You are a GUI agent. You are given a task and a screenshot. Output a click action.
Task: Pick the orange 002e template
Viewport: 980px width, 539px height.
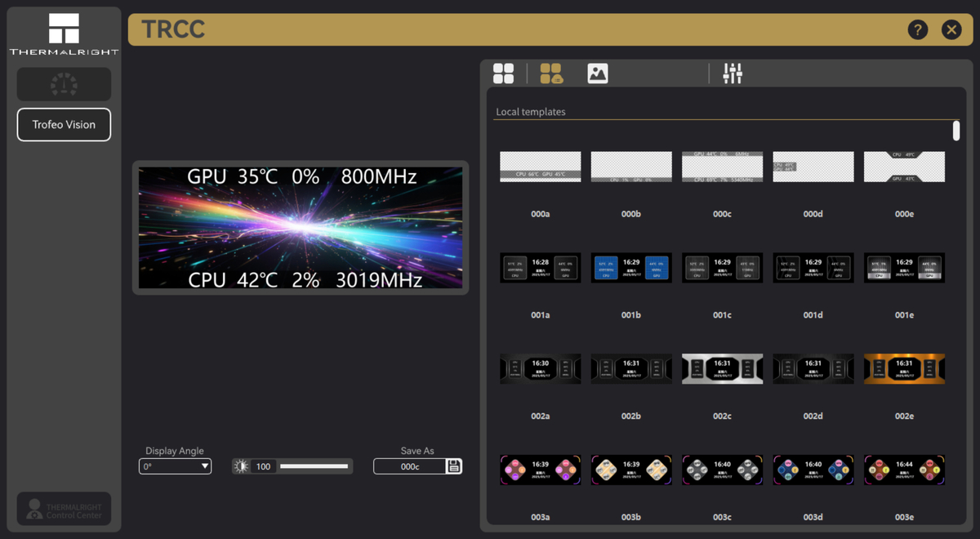[x=904, y=369]
